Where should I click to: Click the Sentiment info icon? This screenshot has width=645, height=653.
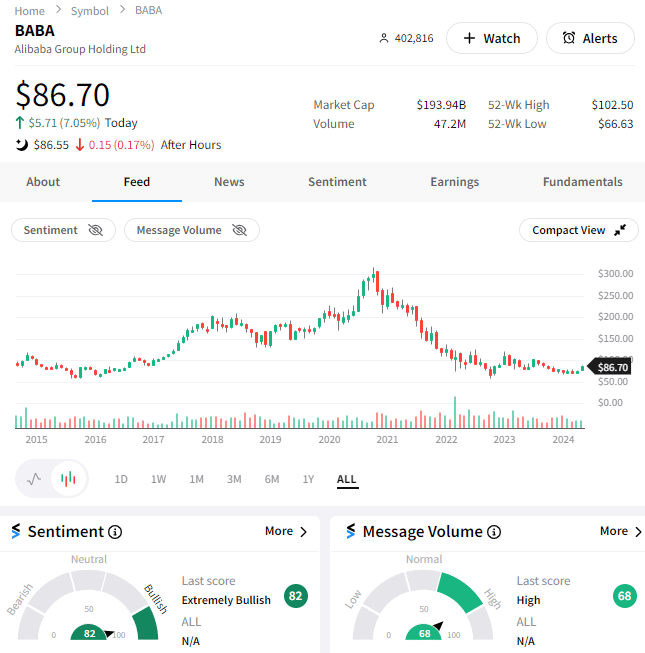[115, 532]
